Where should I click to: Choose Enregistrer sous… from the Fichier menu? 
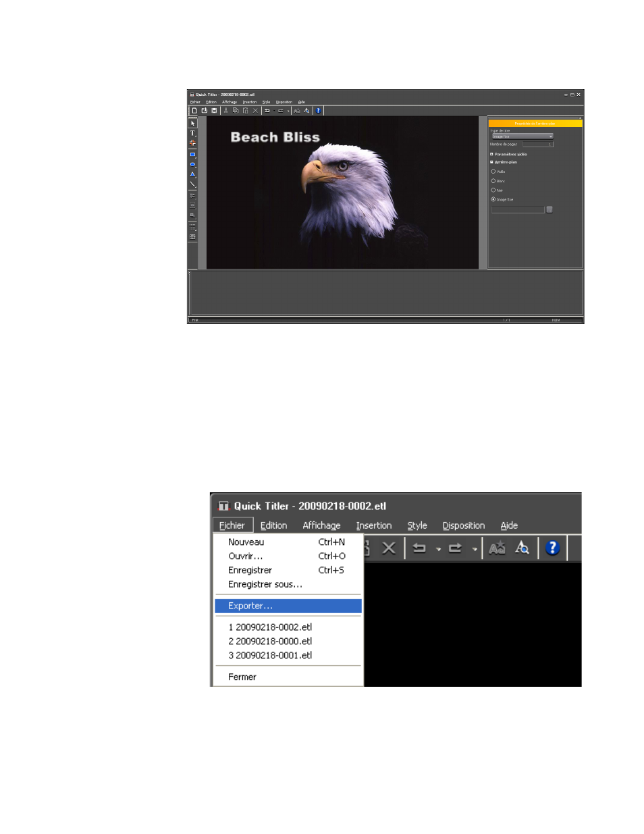pyautogui.click(x=288, y=584)
